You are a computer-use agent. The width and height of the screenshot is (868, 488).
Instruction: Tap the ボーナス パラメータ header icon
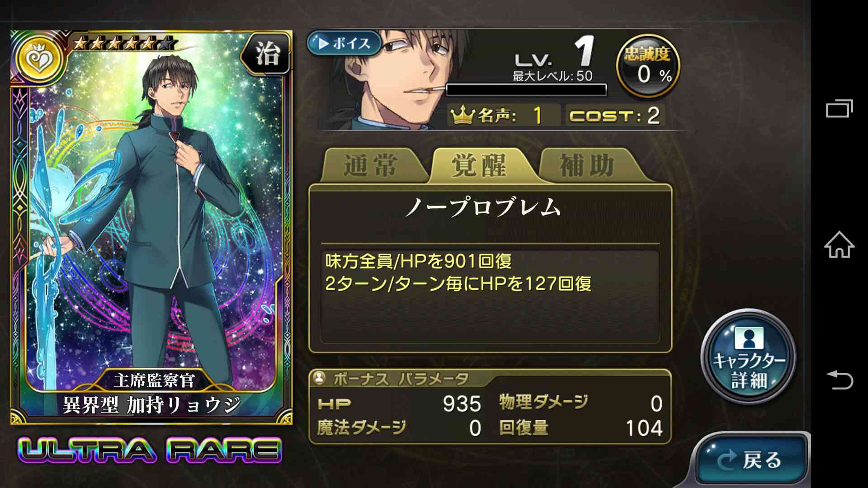pyautogui.click(x=320, y=378)
